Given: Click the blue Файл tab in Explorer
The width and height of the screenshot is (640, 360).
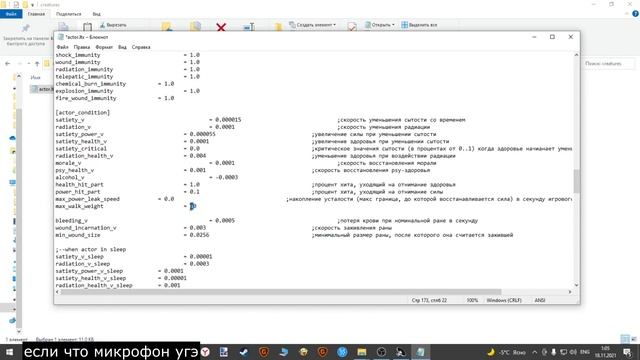Looking at the screenshot, I should [11, 14].
